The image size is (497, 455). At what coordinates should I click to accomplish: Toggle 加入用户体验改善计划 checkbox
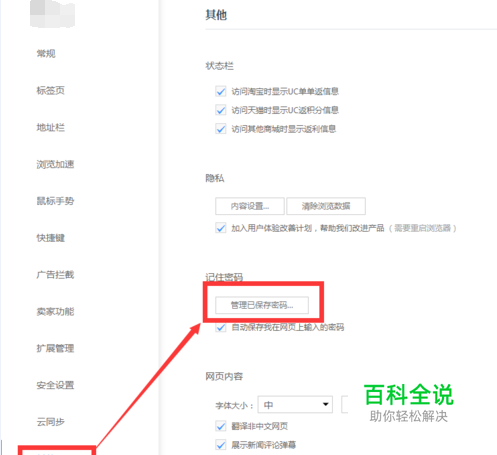(x=221, y=228)
